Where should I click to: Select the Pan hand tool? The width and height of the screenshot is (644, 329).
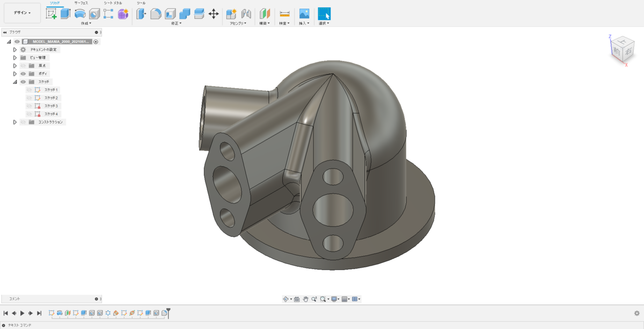point(305,299)
